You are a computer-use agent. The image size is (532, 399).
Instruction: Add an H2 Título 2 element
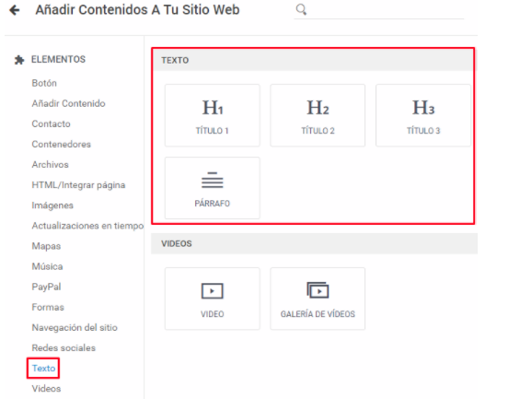coord(318,115)
